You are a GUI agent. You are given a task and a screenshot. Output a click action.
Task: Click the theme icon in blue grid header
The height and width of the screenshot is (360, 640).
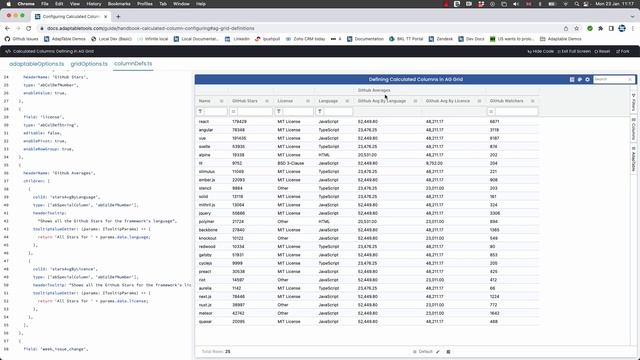580,80
